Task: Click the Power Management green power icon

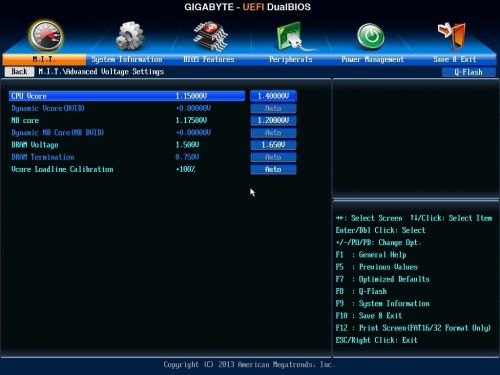Action: [370, 36]
